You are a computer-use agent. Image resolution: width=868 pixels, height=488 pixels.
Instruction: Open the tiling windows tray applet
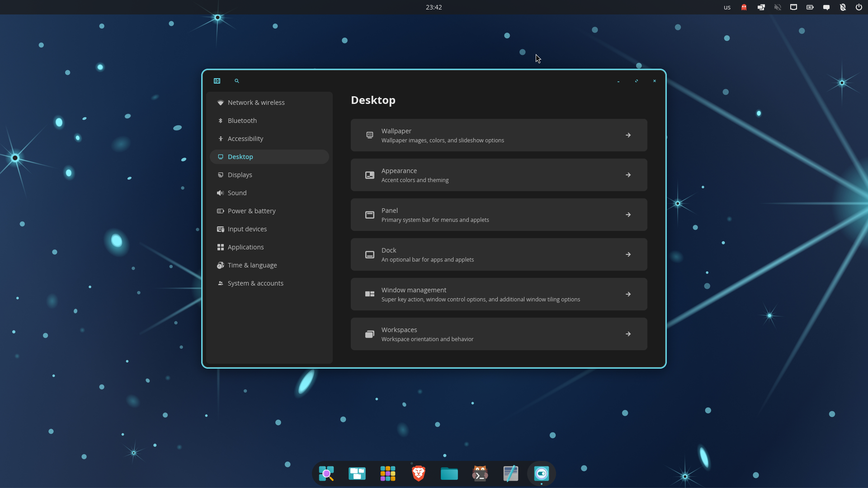click(x=761, y=7)
